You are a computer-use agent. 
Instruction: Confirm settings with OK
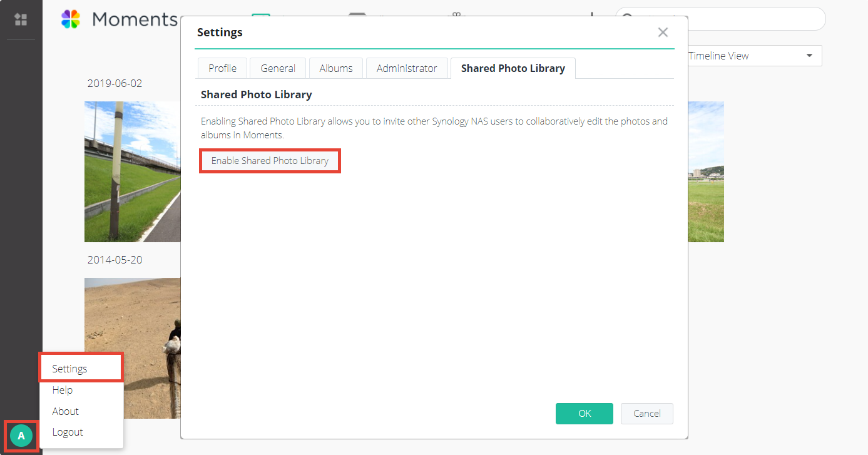point(585,414)
